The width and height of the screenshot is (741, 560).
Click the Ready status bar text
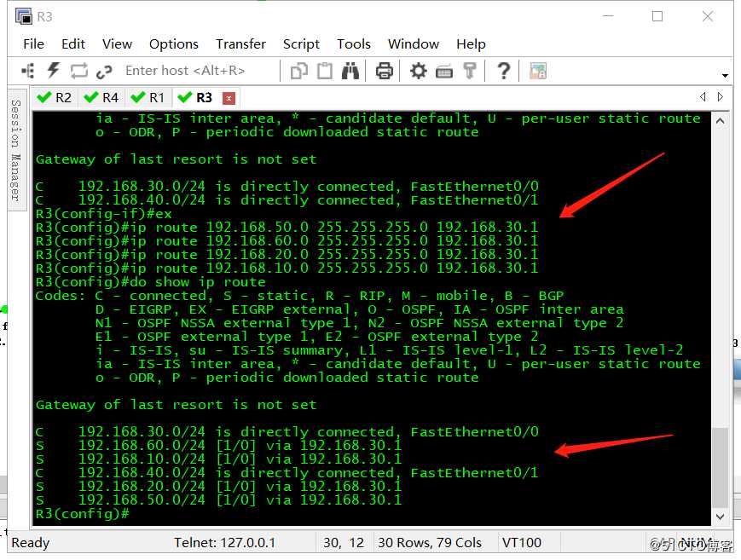[30, 543]
